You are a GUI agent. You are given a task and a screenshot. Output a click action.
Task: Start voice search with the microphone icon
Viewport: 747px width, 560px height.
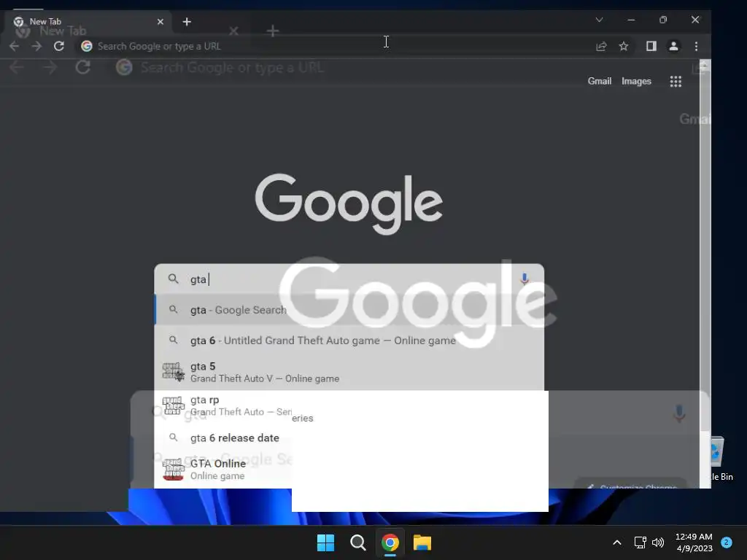525,279
